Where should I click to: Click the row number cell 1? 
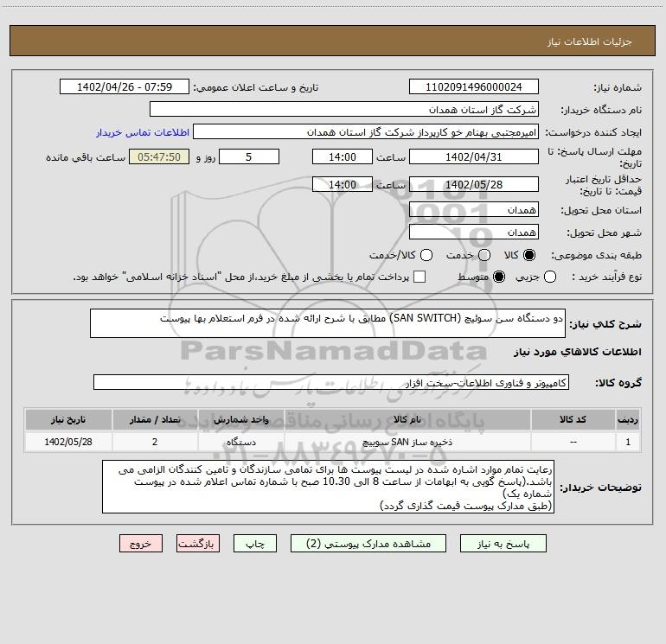point(628,442)
